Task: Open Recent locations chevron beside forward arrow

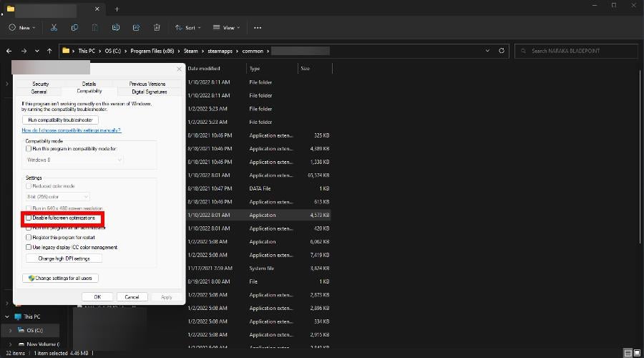Action: (x=37, y=51)
